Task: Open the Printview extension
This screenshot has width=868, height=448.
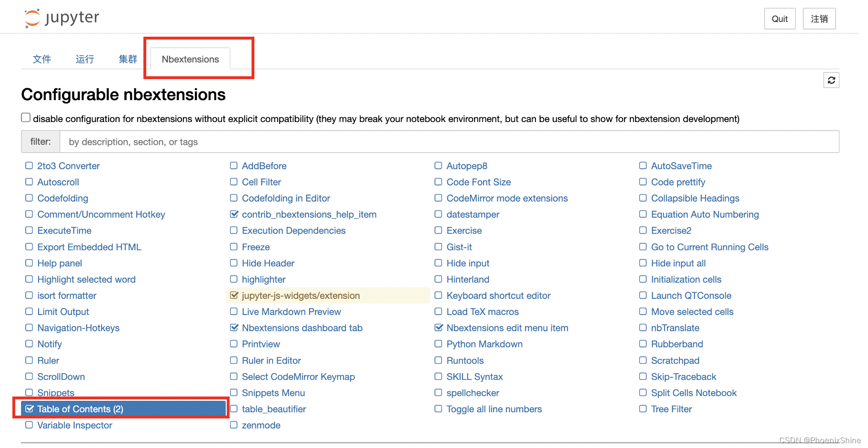Action: click(261, 344)
